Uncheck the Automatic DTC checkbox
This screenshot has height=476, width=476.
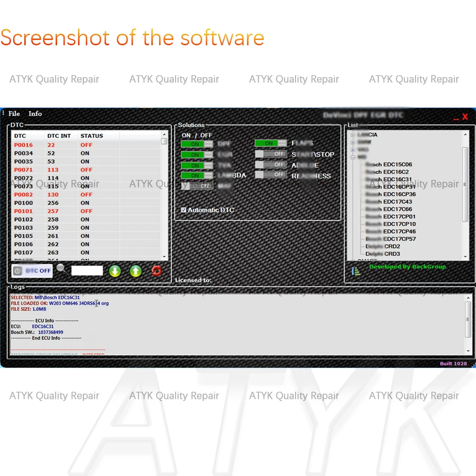click(x=183, y=210)
